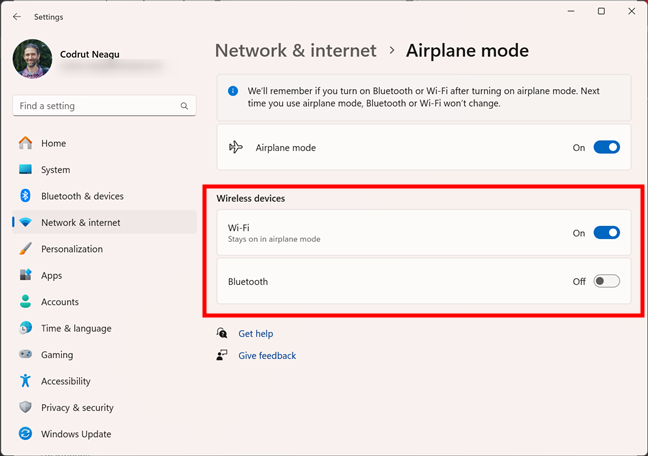Click the Time & language globe icon
The image size is (648, 456).
pos(25,328)
